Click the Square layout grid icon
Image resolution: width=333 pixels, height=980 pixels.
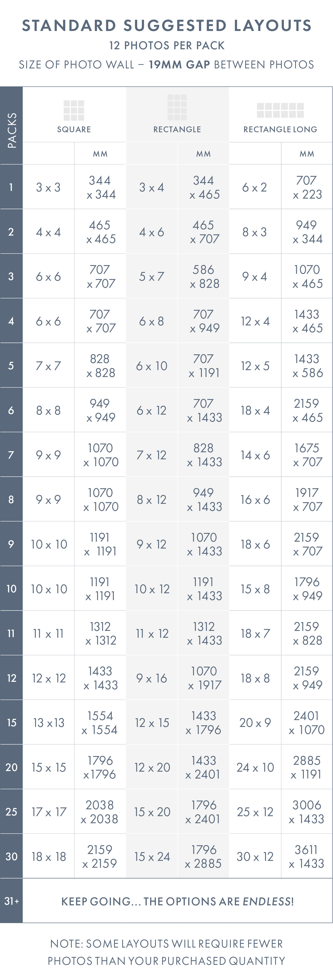point(74,110)
